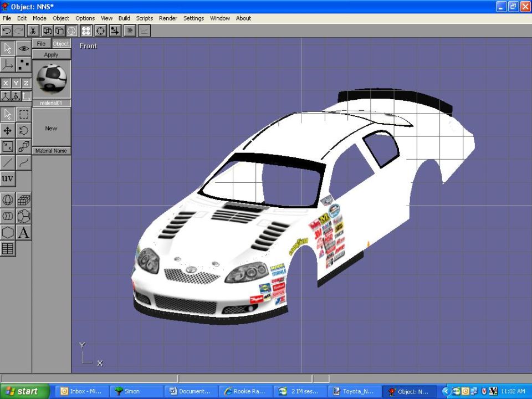Enable arc rotate circle tool
The image size is (532, 399).
tap(101, 31)
